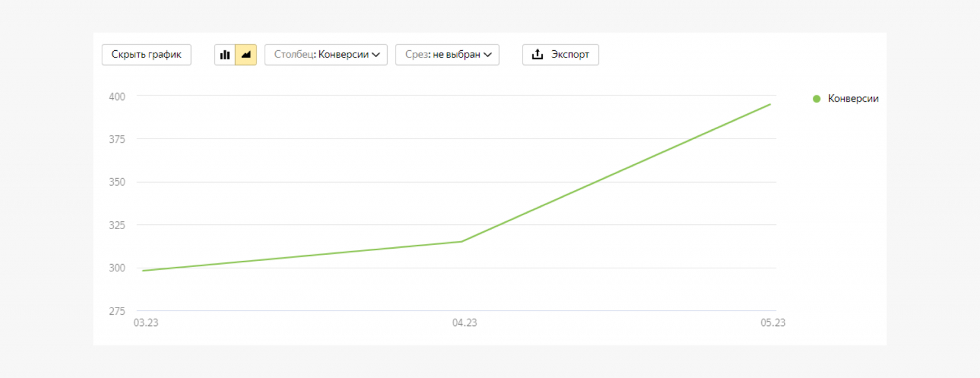Click the 05.23 x-axis label
The width and height of the screenshot is (980, 378).
(x=772, y=323)
